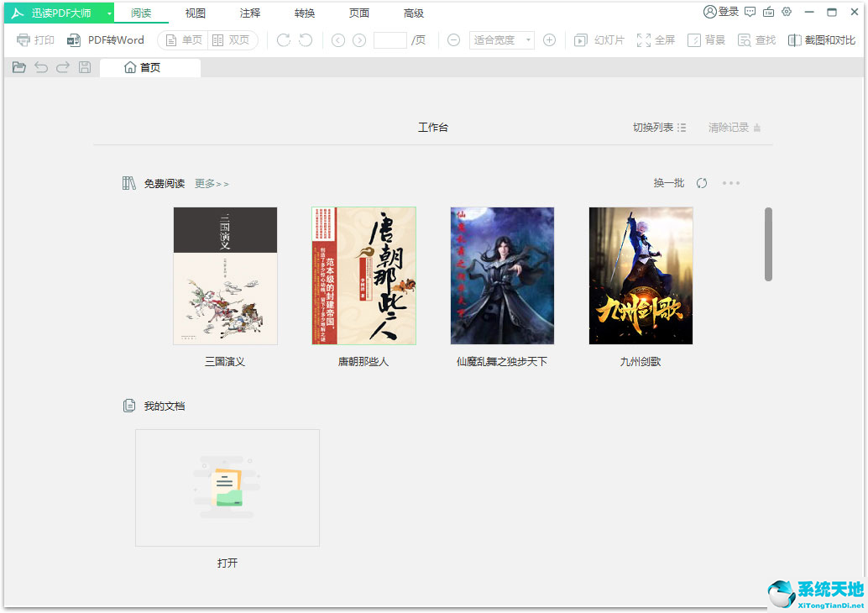The width and height of the screenshot is (868, 613).
Task: Open the settings gear in title bar
Action: pyautogui.click(x=786, y=12)
